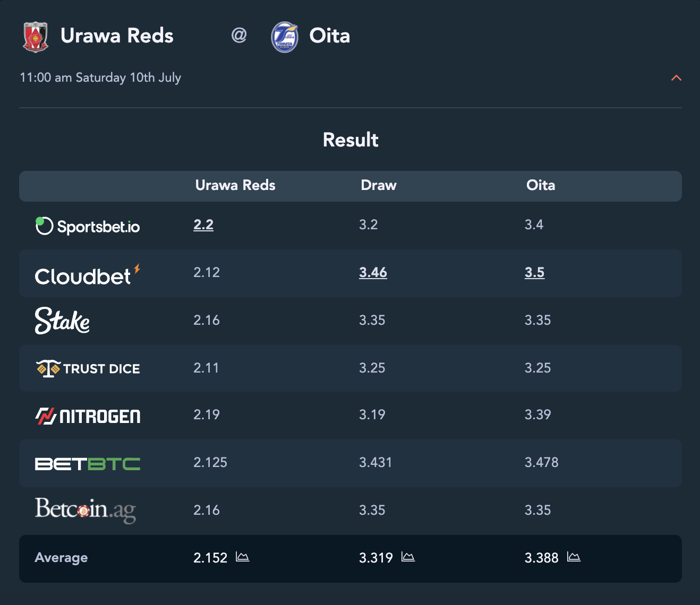Click the Urawa Reds team crest
This screenshot has height=605, width=700.
(x=36, y=37)
